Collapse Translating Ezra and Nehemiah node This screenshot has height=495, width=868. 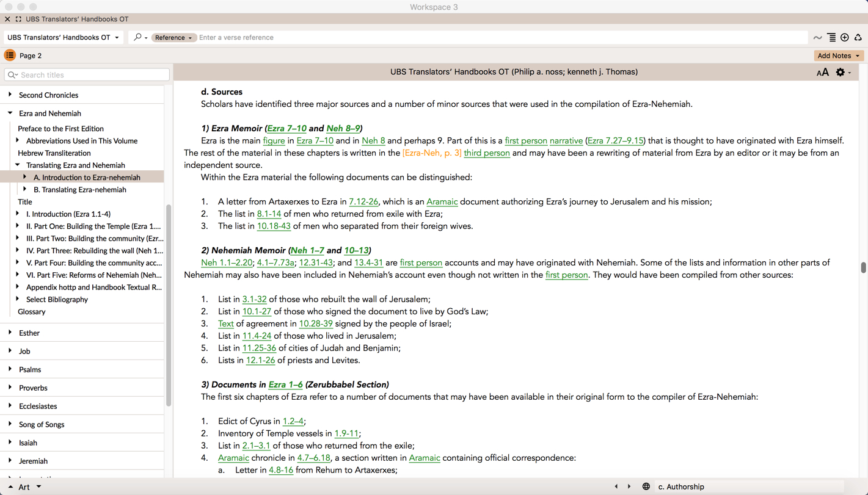click(18, 165)
